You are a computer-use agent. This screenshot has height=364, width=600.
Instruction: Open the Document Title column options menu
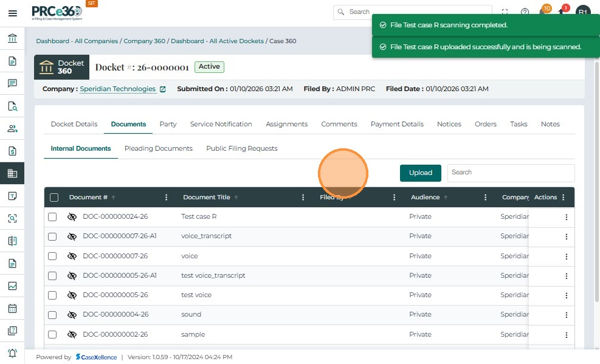303,197
